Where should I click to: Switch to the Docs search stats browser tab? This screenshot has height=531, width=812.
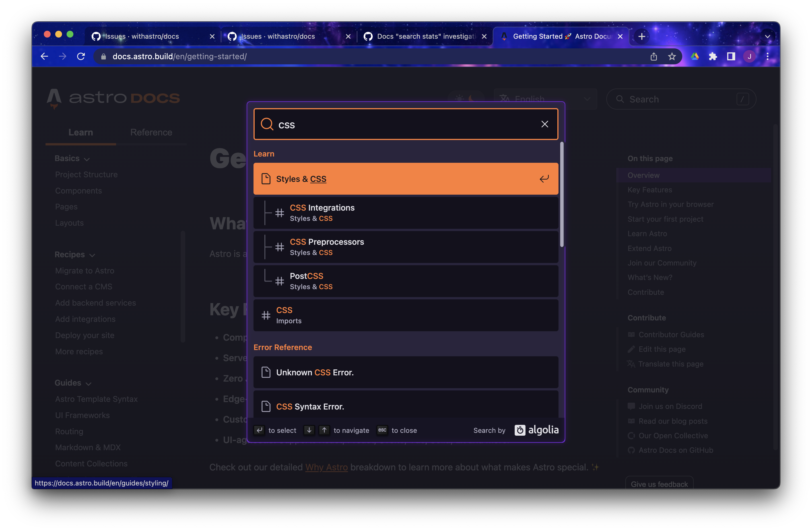(420, 36)
